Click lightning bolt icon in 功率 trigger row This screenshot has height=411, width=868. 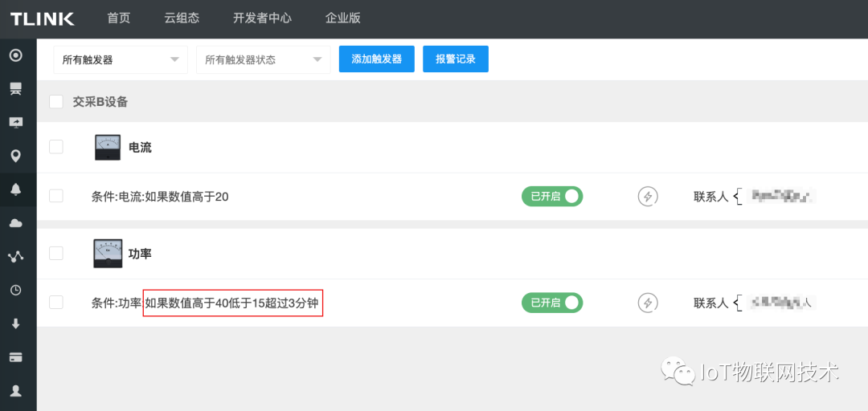click(x=648, y=303)
